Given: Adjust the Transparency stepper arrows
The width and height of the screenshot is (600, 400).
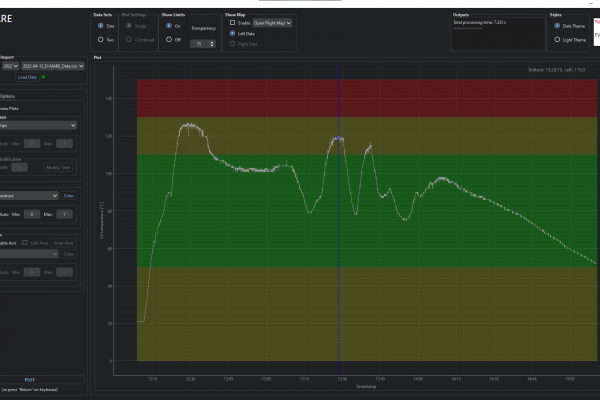Looking at the screenshot, I should click(212, 44).
